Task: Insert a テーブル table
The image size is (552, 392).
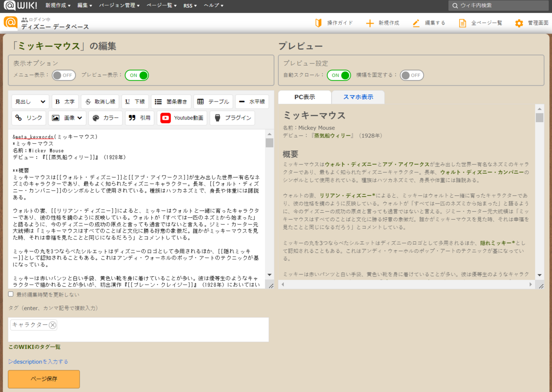Action: click(213, 102)
